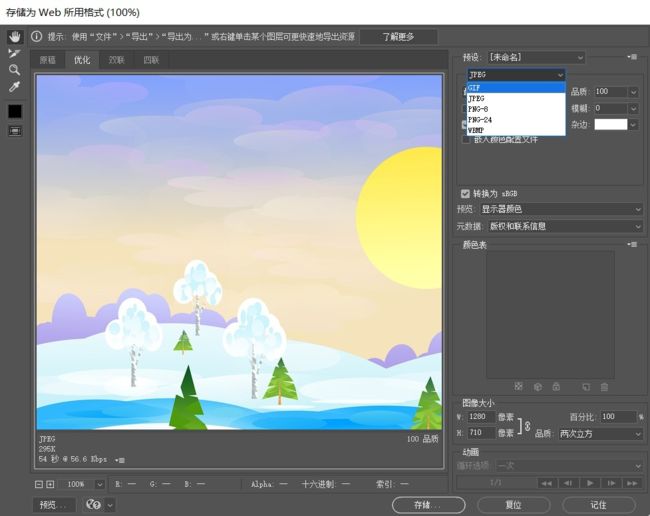Click map colors to transparent icon
The height and width of the screenshot is (516, 650).
click(x=518, y=387)
